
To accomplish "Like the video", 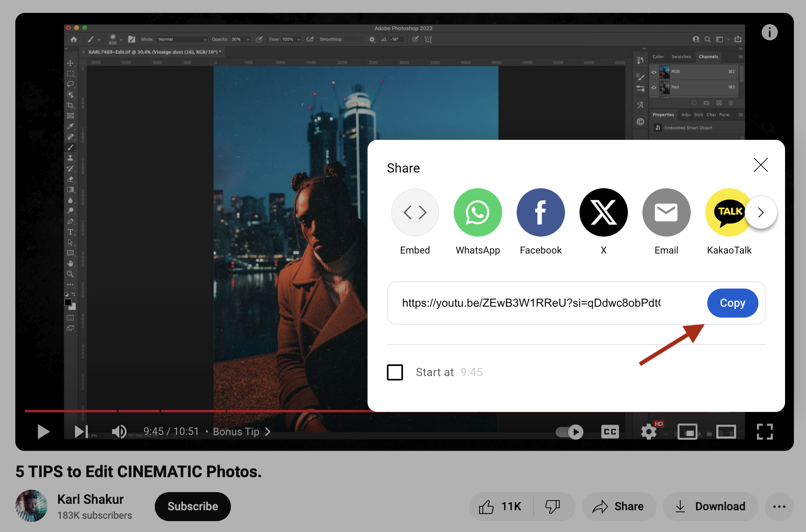I will (x=501, y=507).
